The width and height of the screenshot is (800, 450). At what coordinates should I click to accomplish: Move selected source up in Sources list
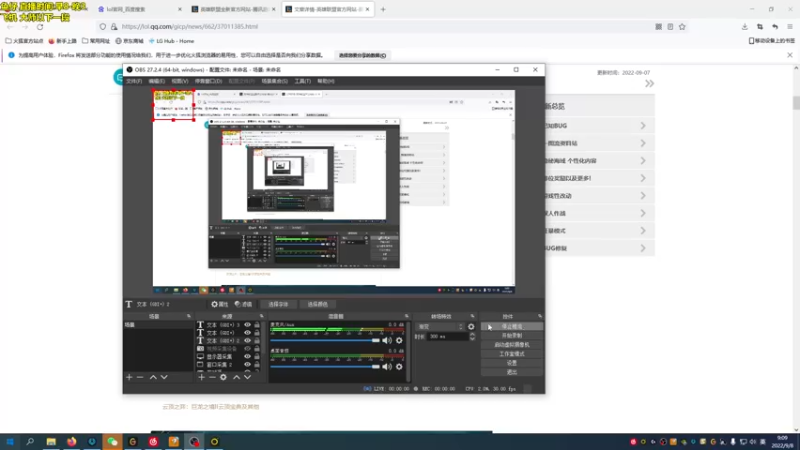(236, 377)
